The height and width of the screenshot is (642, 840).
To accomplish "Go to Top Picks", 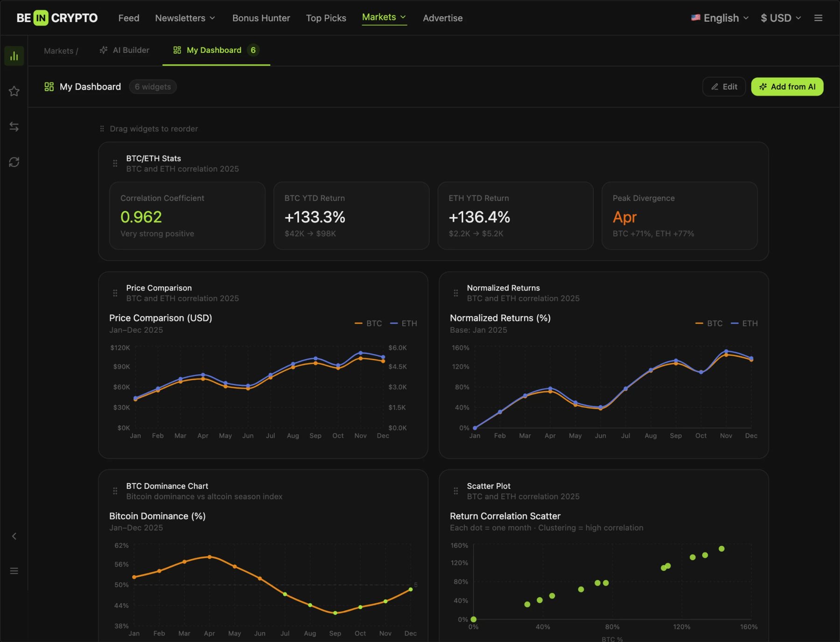I will click(326, 18).
